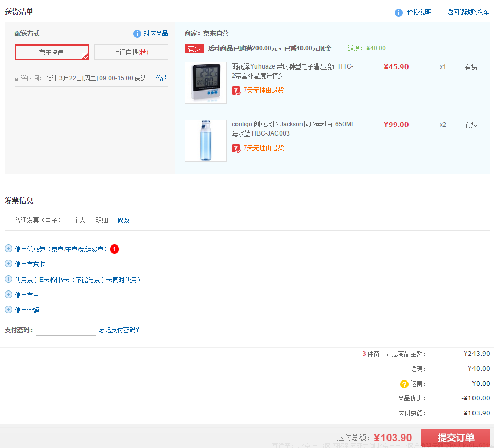494x448 pixels.
Task: Click 普通发票（电子） invoice type text
Action: pyautogui.click(x=38, y=221)
